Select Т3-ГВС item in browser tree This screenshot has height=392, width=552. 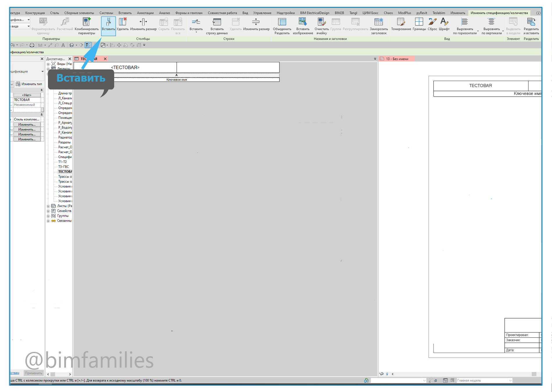point(63,167)
